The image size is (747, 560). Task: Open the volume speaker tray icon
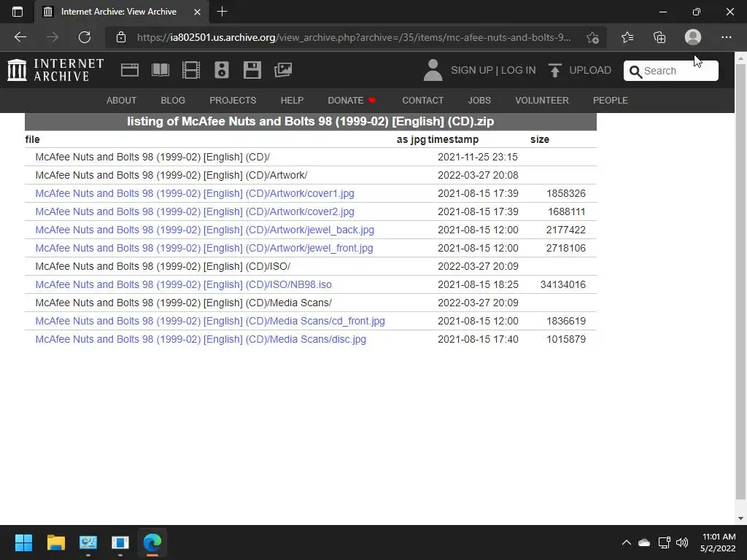(682, 542)
